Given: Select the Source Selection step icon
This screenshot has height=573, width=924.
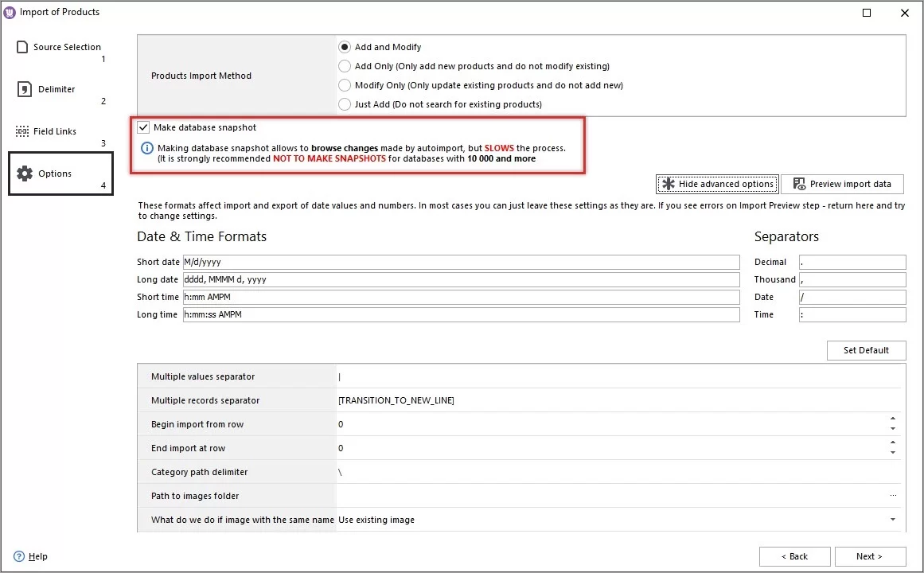Looking at the screenshot, I should [22, 46].
